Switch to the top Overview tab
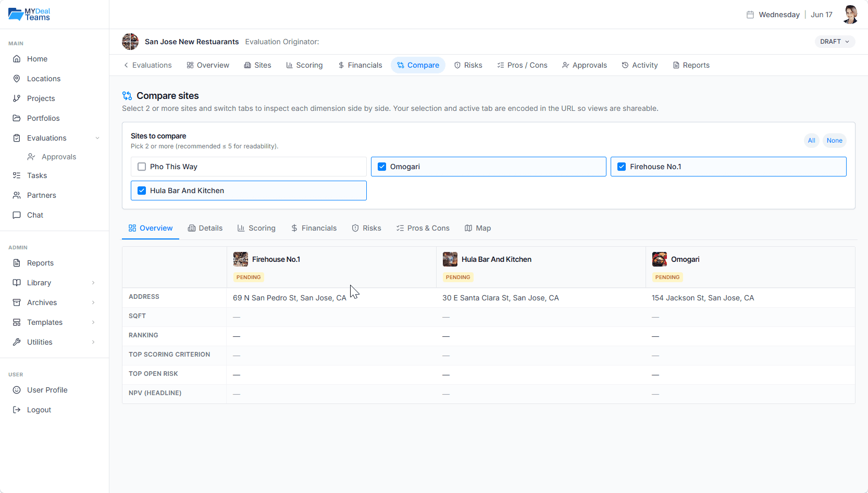The width and height of the screenshot is (868, 493). coord(208,65)
